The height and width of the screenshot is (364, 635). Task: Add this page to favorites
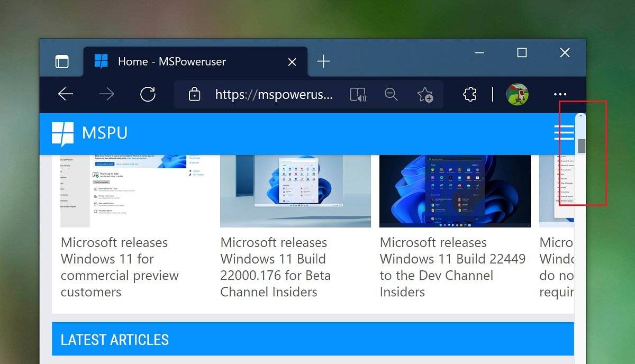click(x=425, y=95)
